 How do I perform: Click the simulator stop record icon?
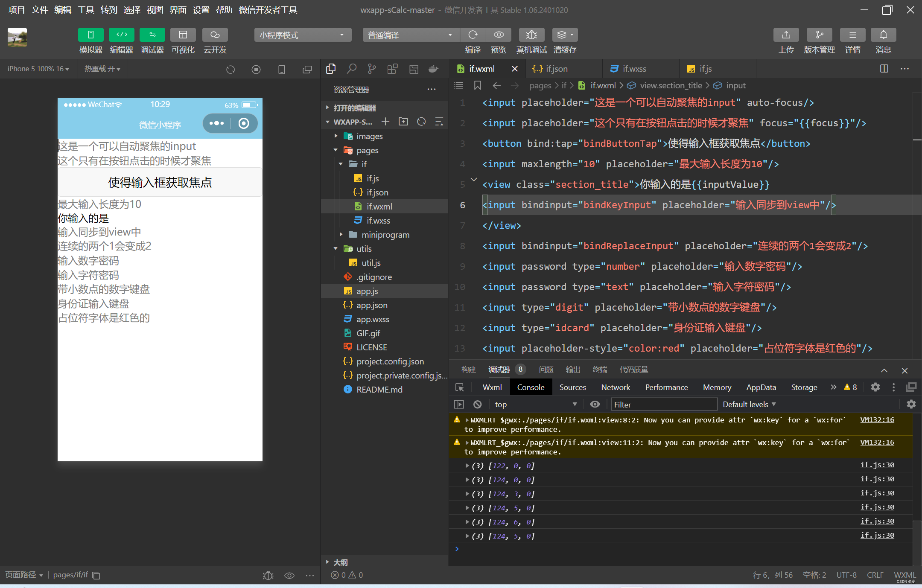(256, 69)
